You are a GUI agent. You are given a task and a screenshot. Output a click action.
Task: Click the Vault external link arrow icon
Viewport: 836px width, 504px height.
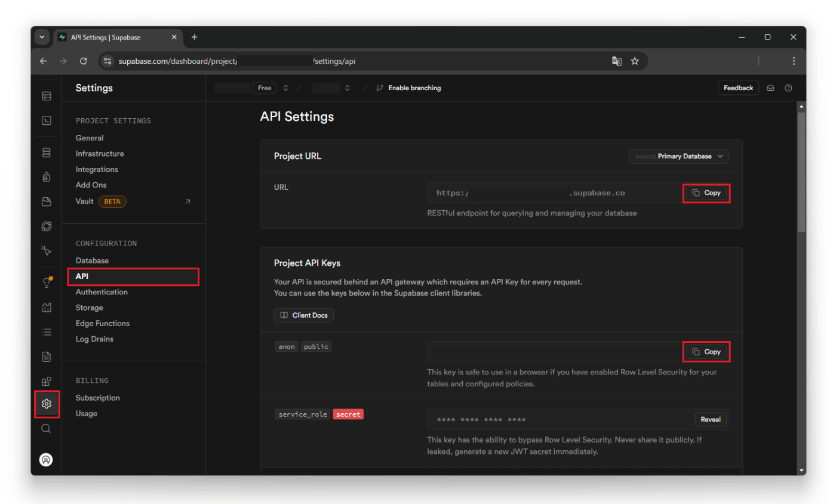point(188,202)
